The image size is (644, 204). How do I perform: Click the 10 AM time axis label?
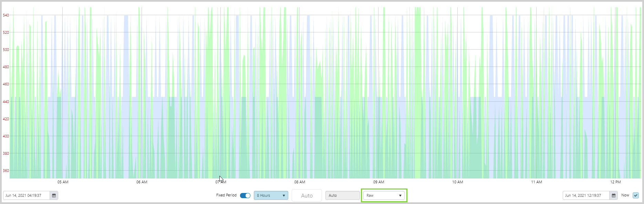click(457, 182)
